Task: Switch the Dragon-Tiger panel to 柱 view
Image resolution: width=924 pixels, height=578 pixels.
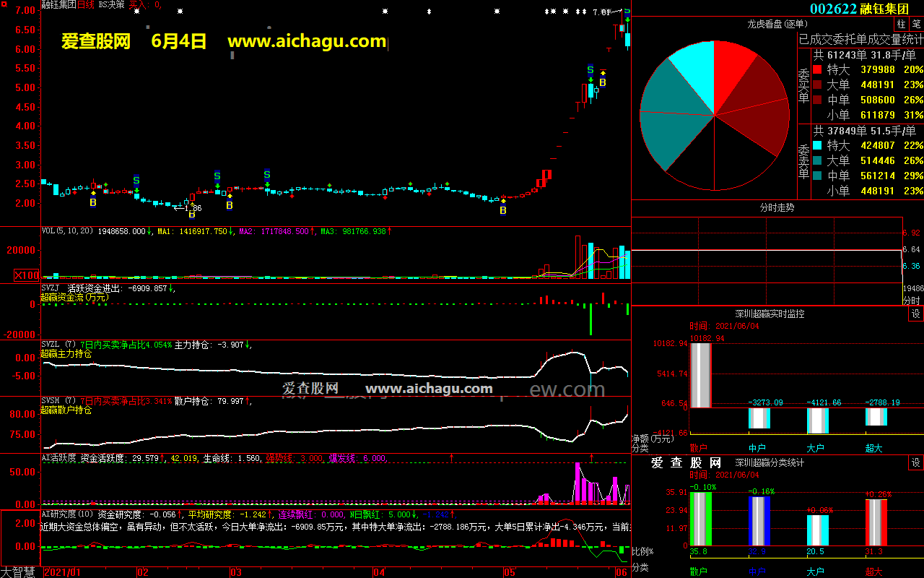Action: [x=902, y=24]
